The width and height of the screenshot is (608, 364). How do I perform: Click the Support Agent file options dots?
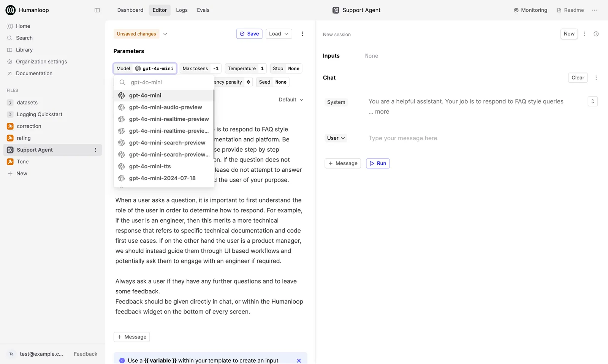(x=95, y=150)
